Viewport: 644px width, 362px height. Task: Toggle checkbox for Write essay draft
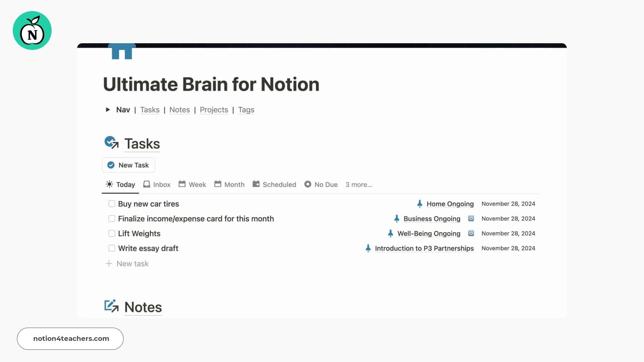pos(111,248)
